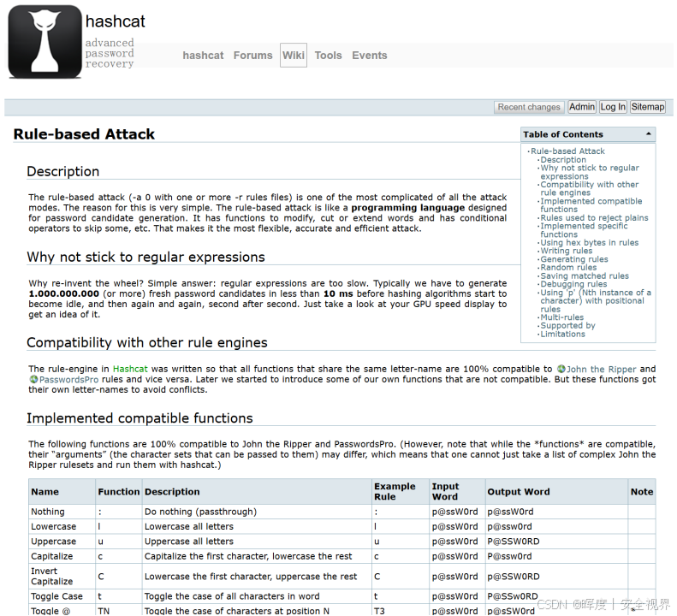Click the Note column header
Viewport: 677px width, 616px height.
pyautogui.click(x=642, y=492)
